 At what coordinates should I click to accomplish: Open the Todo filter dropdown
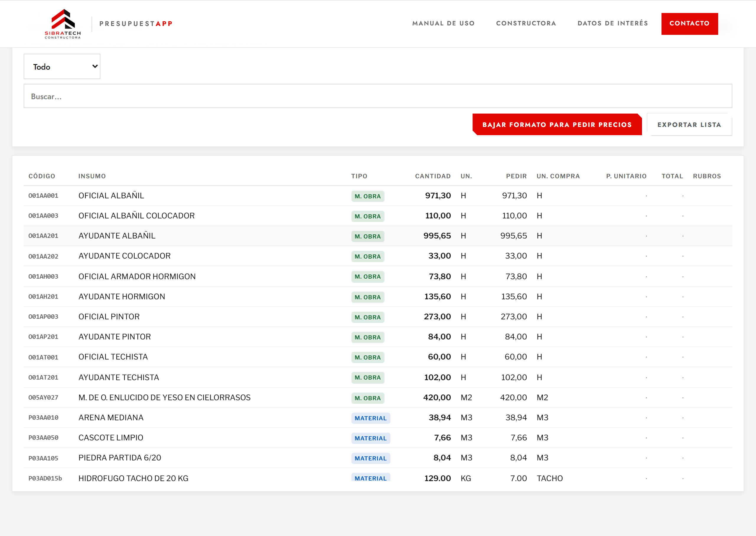click(62, 66)
